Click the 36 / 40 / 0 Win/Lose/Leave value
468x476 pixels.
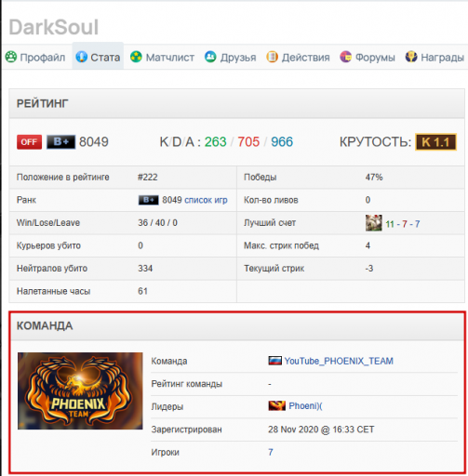[157, 223]
